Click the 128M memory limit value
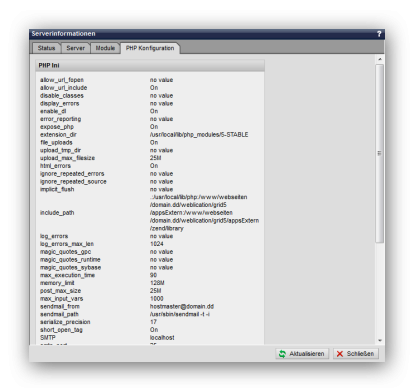This screenshot has width=414, height=391. tap(157, 283)
